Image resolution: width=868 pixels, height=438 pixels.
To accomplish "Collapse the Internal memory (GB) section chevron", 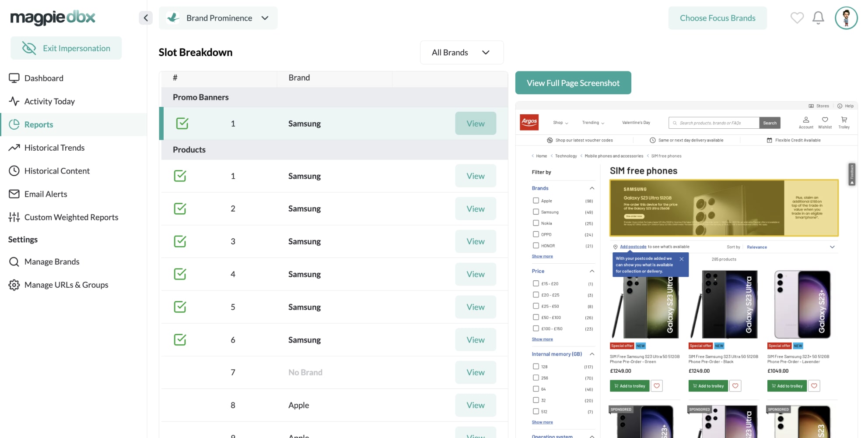I will [592, 354].
